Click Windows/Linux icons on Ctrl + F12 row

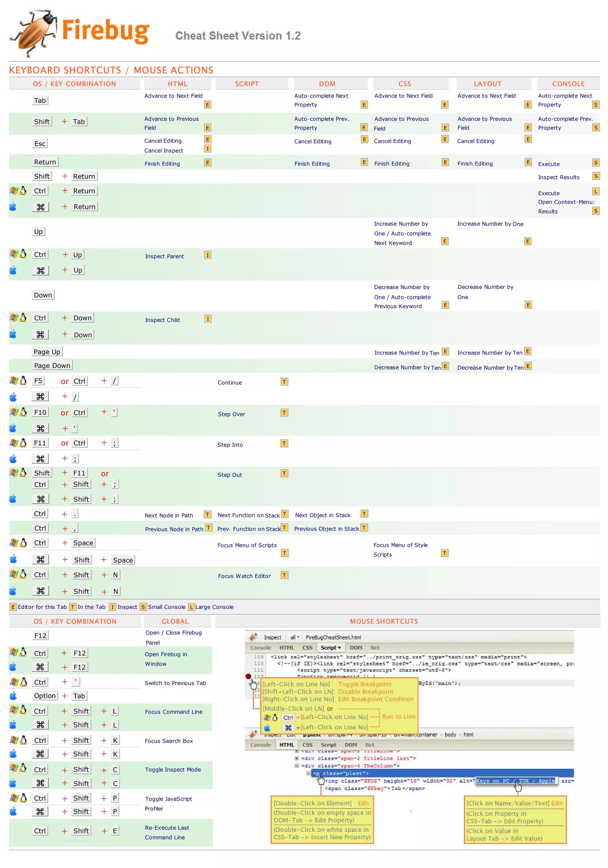(18, 652)
